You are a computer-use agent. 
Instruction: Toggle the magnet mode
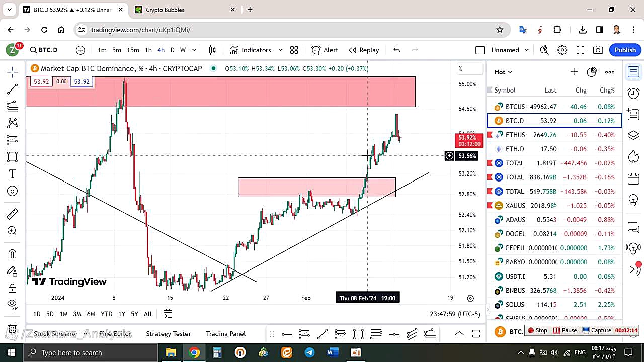point(13,254)
